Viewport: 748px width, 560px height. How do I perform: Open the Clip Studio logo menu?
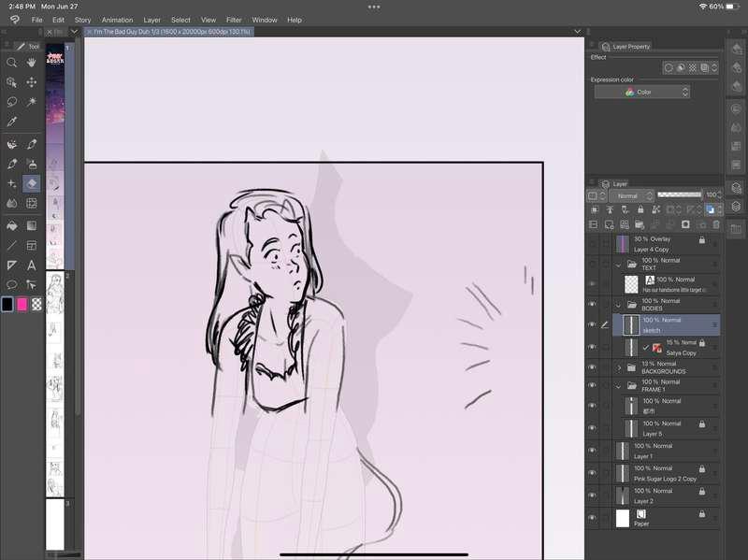[x=15, y=20]
